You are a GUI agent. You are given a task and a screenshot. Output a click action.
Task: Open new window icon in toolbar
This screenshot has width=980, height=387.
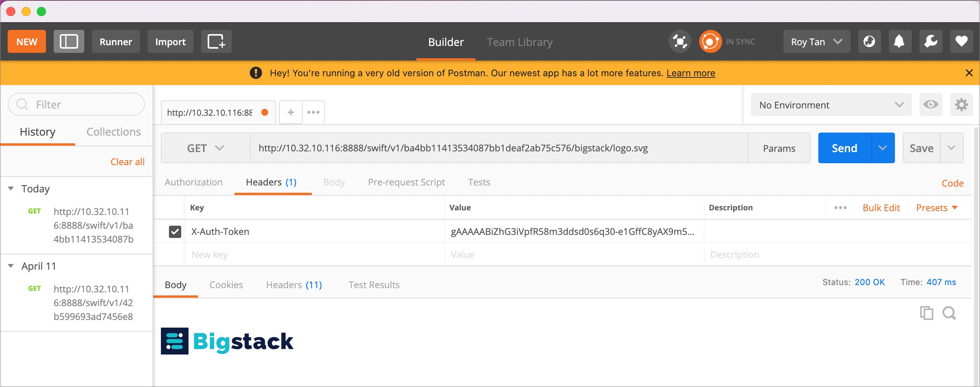coord(216,41)
